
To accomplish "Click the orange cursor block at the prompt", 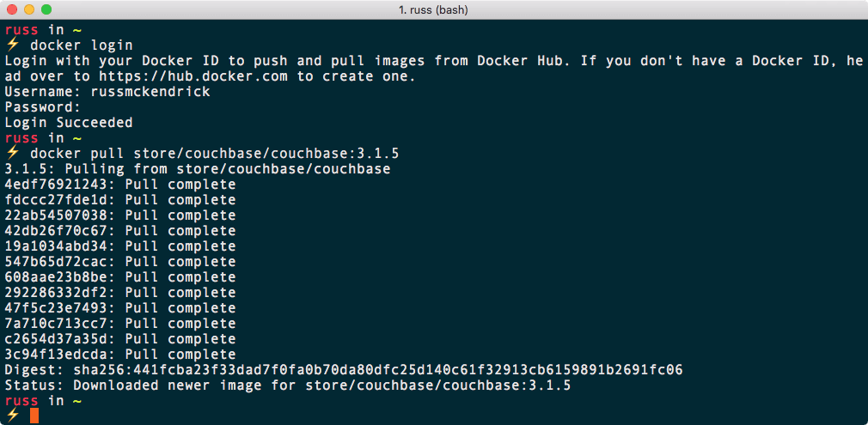I will click(34, 416).
